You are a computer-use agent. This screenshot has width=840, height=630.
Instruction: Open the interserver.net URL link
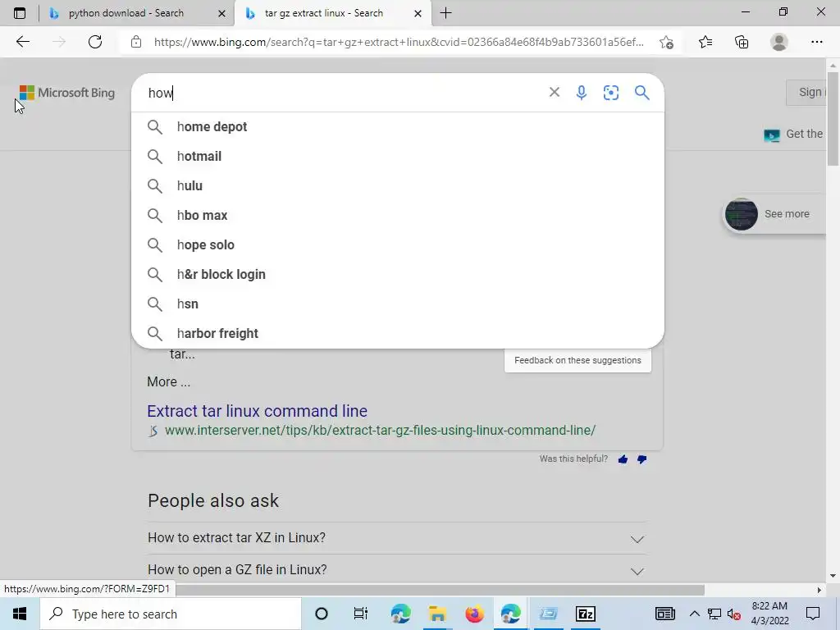tap(380, 430)
